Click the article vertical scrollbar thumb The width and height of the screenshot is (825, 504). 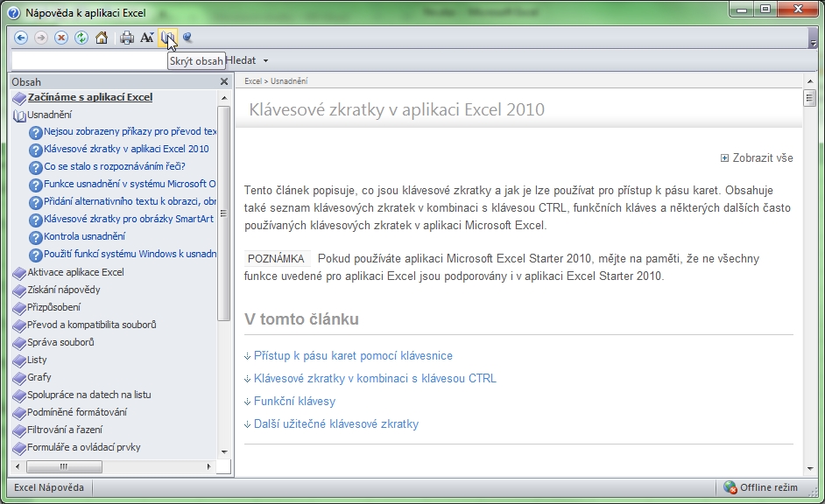810,98
